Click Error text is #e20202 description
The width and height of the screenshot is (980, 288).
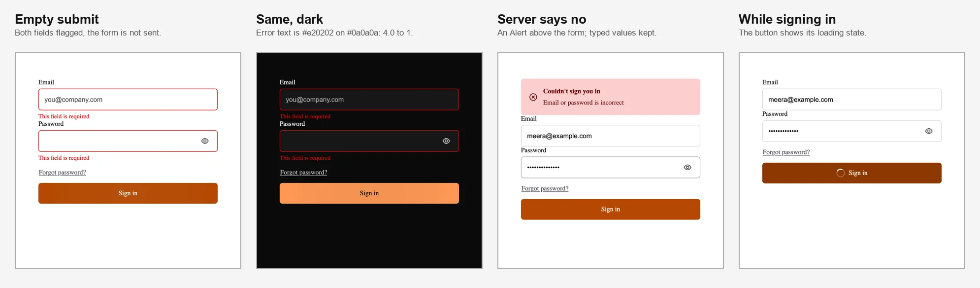(334, 33)
